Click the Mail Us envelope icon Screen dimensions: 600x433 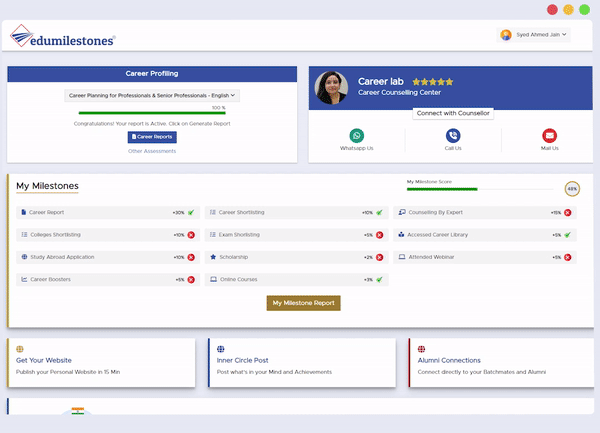549,135
